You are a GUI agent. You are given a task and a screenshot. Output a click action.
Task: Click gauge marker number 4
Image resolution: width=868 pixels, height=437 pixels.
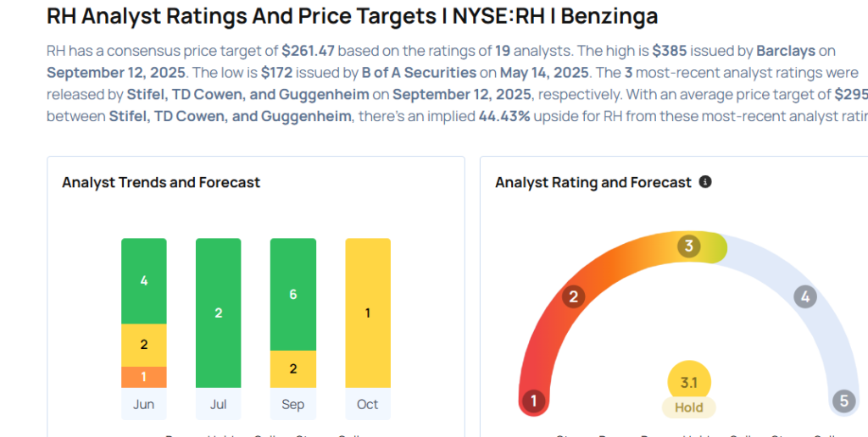click(804, 296)
